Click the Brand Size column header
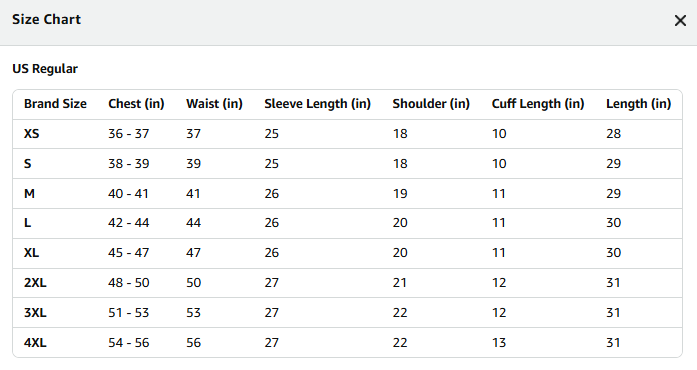This screenshot has width=697, height=370. (55, 104)
